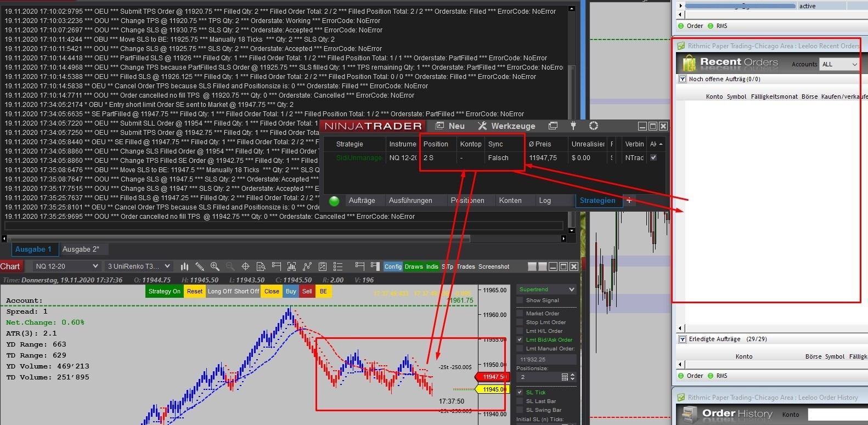The width and height of the screenshot is (868, 425).
Task: Enable the Show Signal checkbox
Action: tap(520, 301)
